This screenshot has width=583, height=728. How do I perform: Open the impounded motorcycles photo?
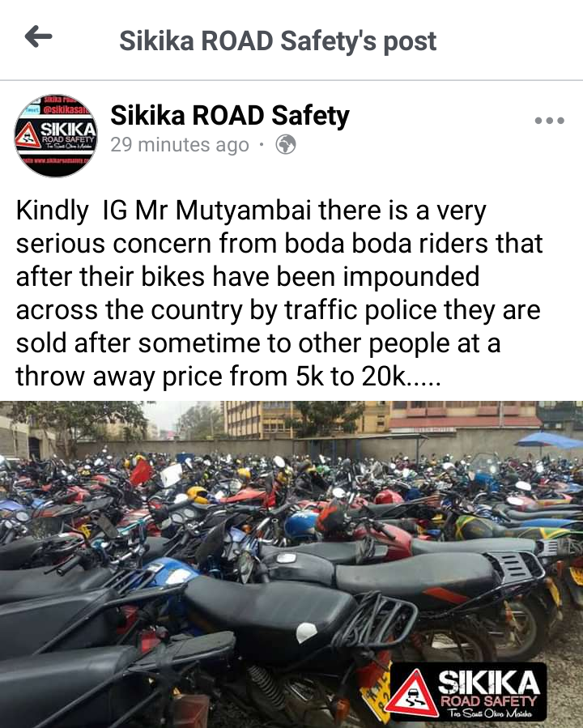(x=291, y=564)
